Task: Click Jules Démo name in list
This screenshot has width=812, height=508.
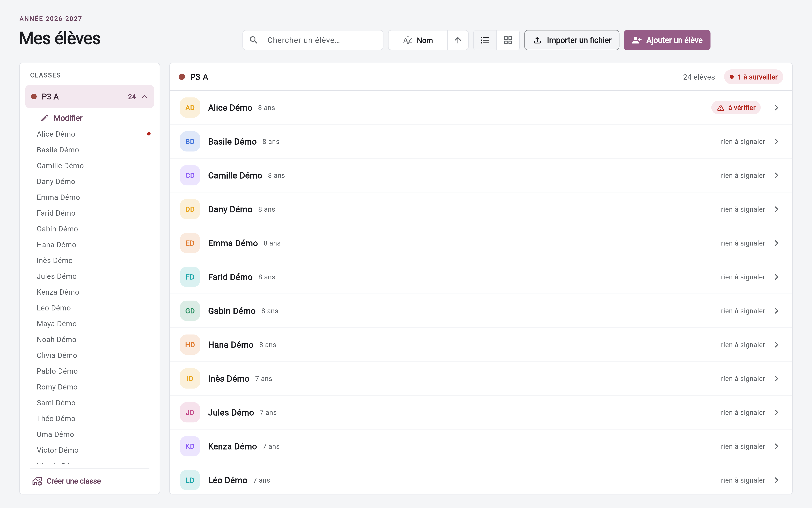Action: coord(231,413)
